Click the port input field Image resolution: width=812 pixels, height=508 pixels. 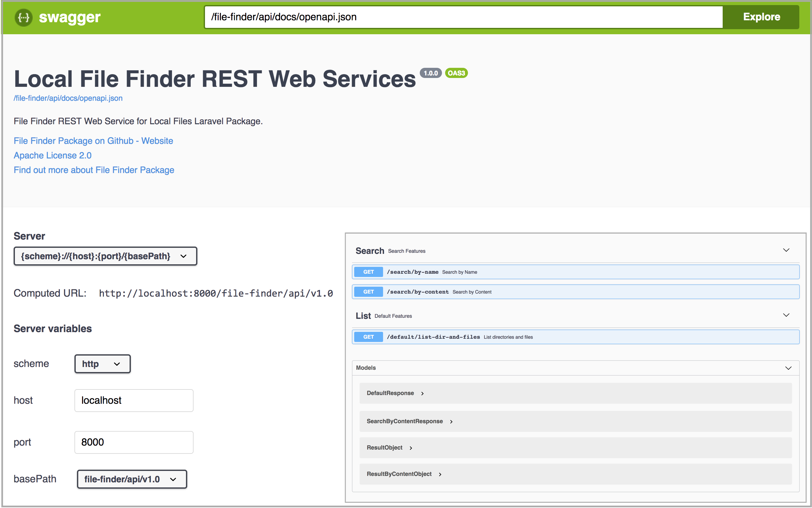(134, 442)
